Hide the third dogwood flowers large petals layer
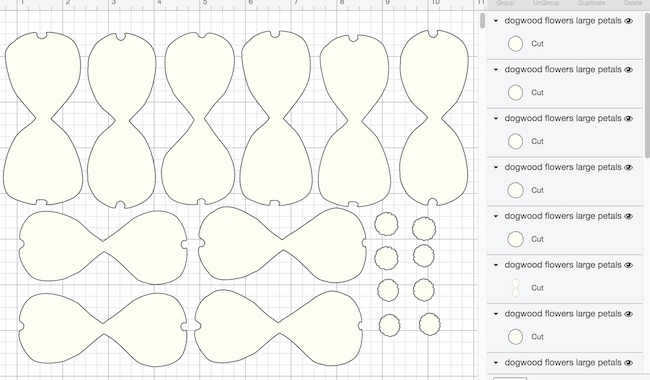This screenshot has width=650, height=380. (x=628, y=119)
